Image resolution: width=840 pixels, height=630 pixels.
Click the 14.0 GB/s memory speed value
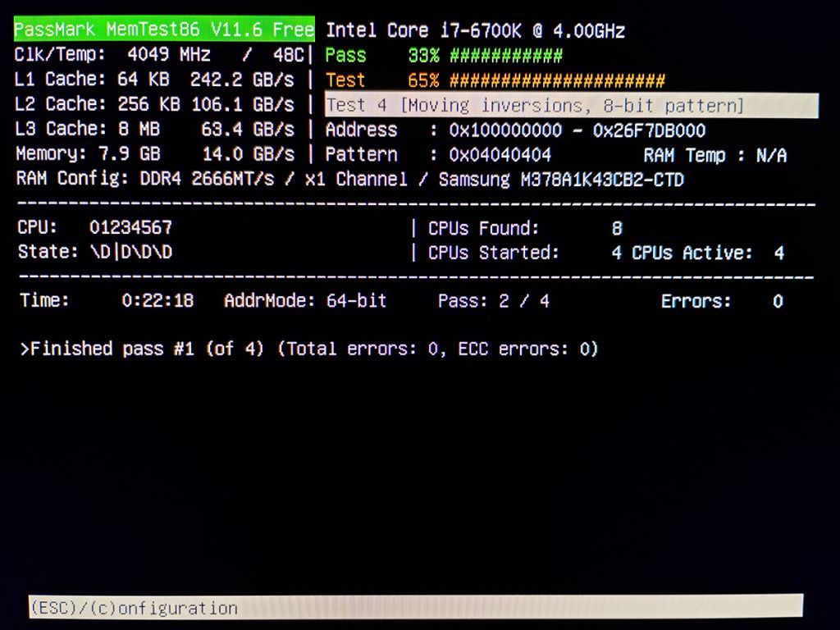tap(248, 154)
